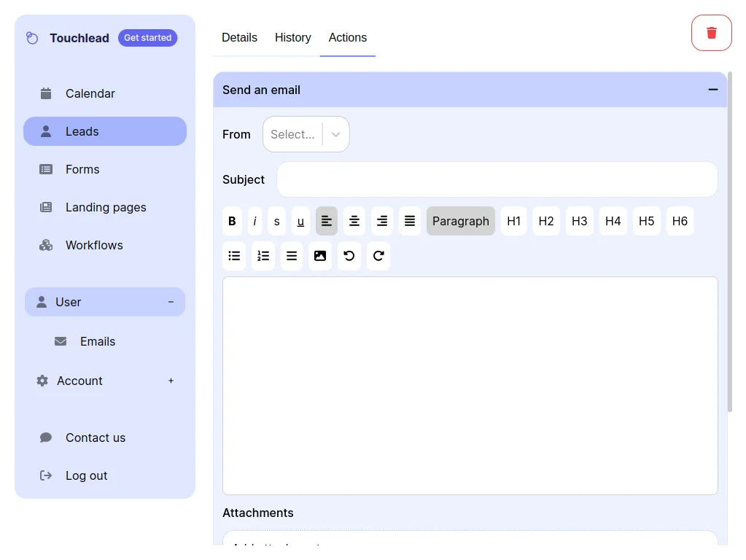
Task: Create a bullet list in the email
Action: point(234,256)
